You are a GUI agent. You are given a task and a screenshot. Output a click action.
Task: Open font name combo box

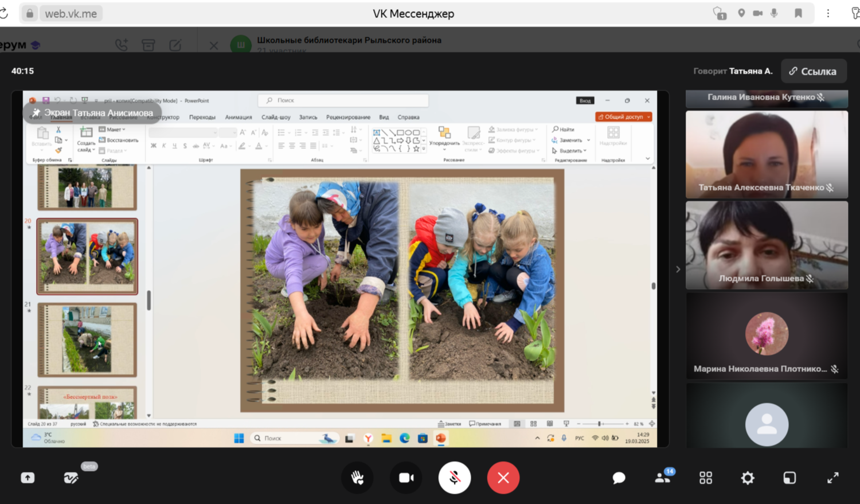tap(183, 132)
